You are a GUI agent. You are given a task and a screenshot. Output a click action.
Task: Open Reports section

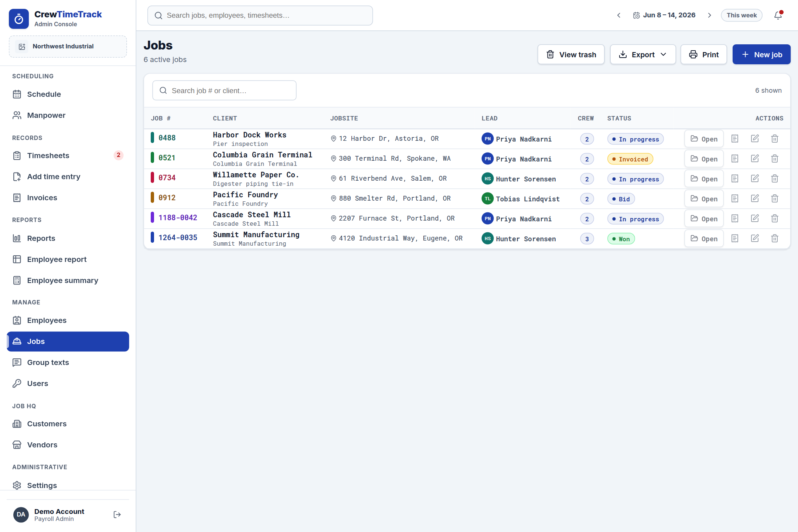[68, 238]
